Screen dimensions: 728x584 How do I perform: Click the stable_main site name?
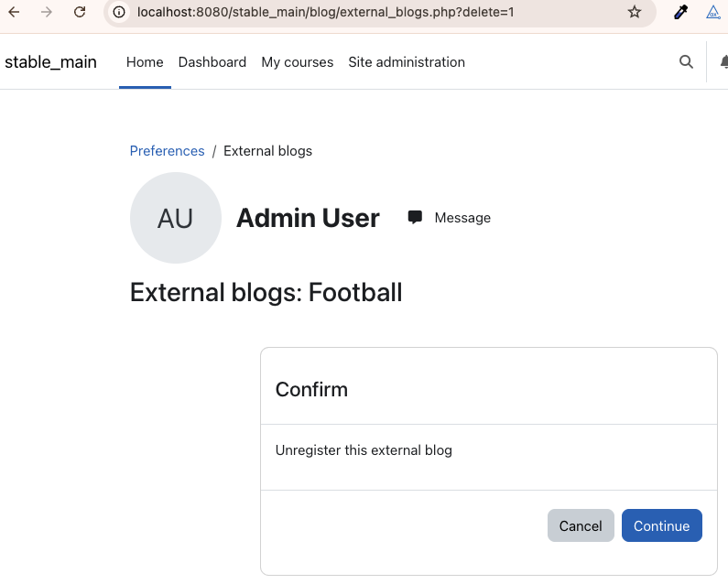pos(50,62)
